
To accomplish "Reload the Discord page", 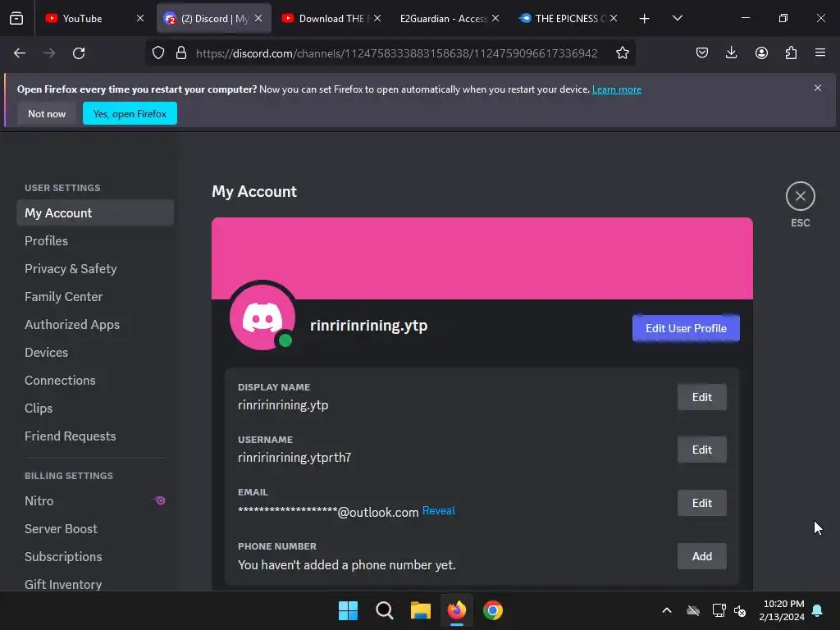I will (79, 53).
